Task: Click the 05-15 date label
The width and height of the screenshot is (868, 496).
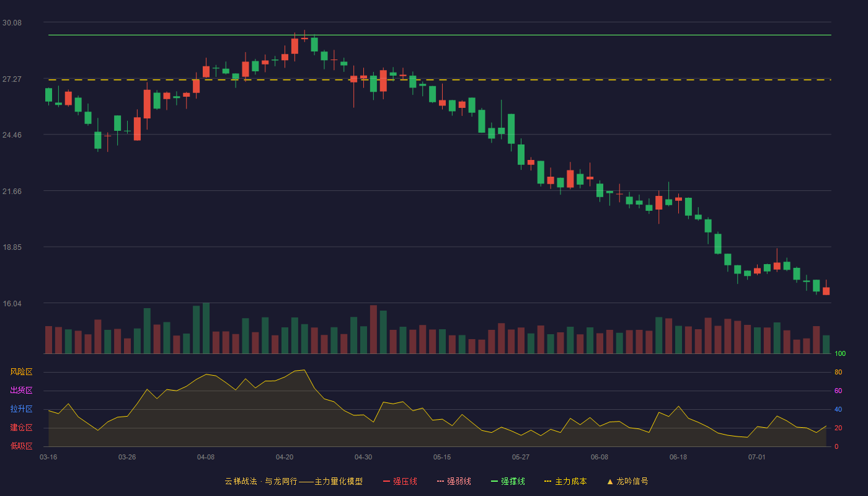Action: pyautogui.click(x=442, y=457)
